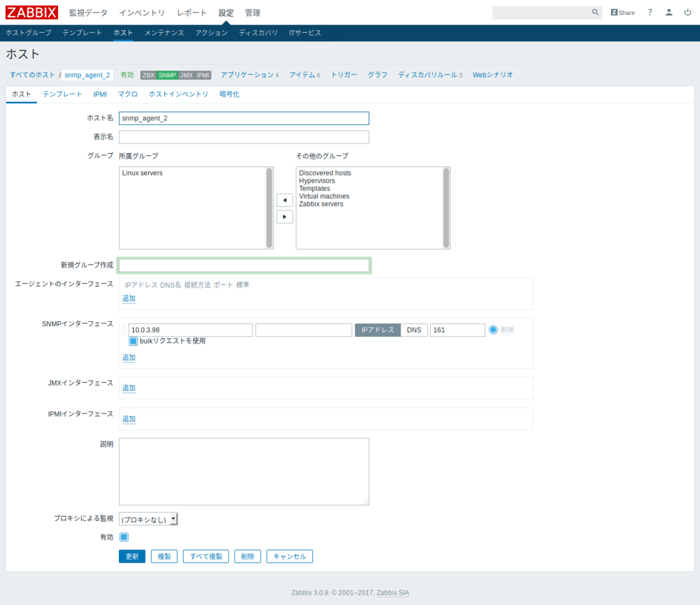Open the インベントリ menu
Viewport: 700px width, 605px height.
142,13
